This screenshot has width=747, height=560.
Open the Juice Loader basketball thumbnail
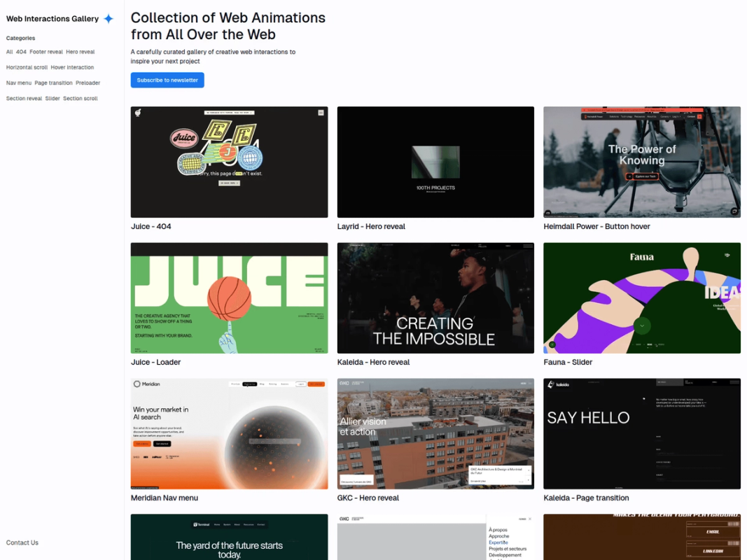pos(229,298)
